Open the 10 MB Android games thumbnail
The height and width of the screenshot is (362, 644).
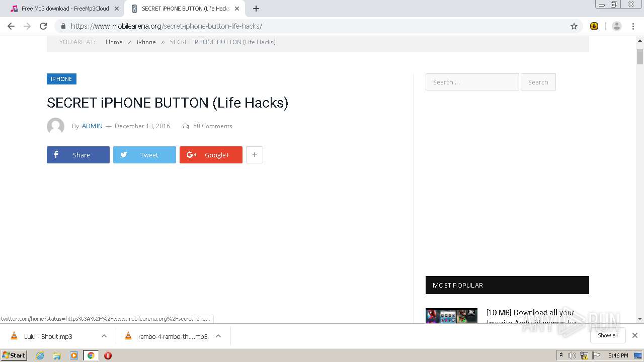pos(451,316)
